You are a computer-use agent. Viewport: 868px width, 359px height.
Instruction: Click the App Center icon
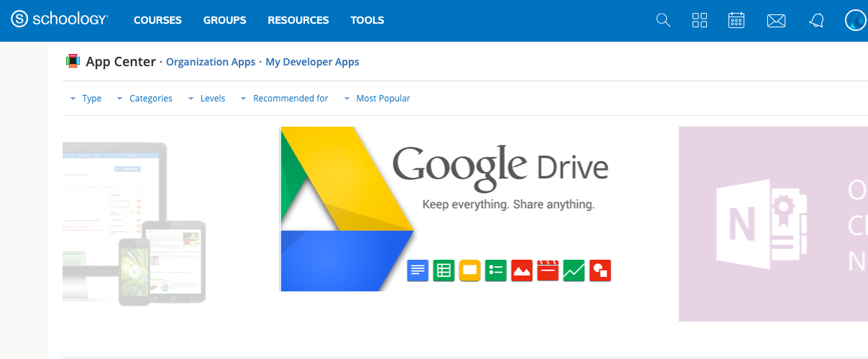pos(72,61)
